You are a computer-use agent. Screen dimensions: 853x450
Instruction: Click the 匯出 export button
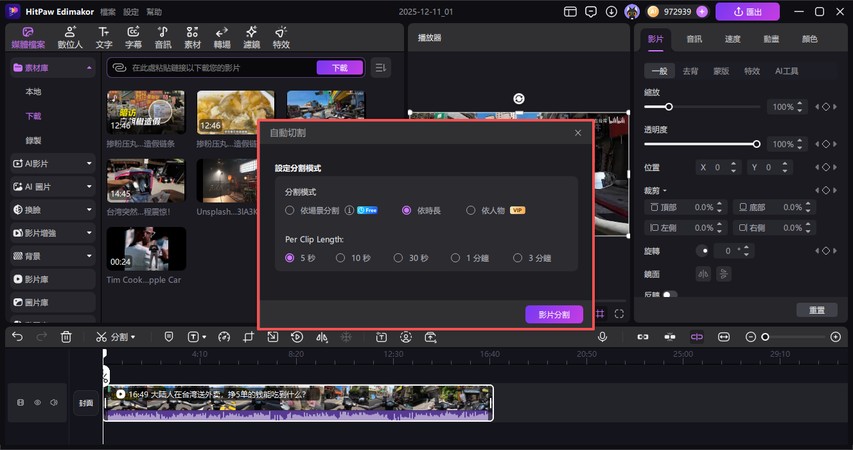(x=747, y=11)
